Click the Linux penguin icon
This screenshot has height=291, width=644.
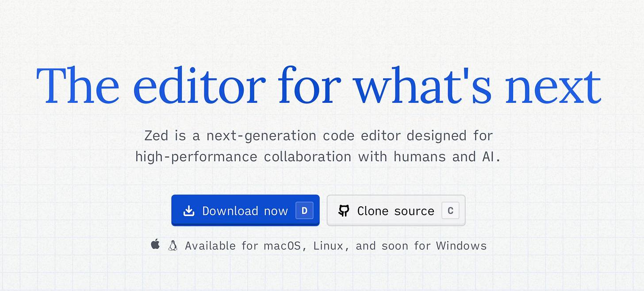point(173,245)
